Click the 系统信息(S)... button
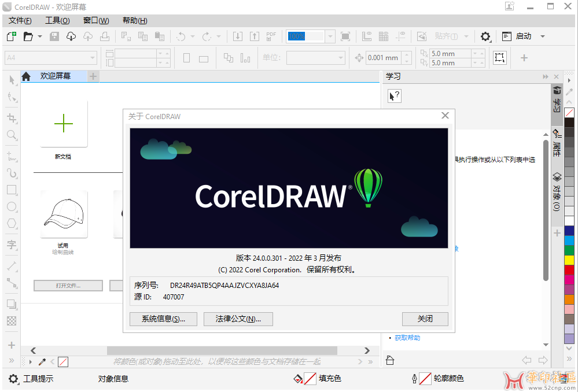Image resolution: width=578 pixels, height=392 pixels. pyautogui.click(x=163, y=319)
